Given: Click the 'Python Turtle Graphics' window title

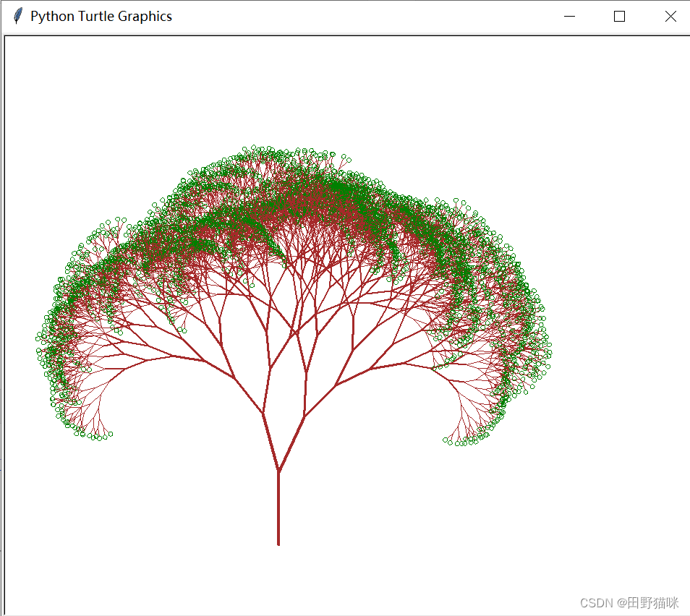Looking at the screenshot, I should [x=101, y=17].
